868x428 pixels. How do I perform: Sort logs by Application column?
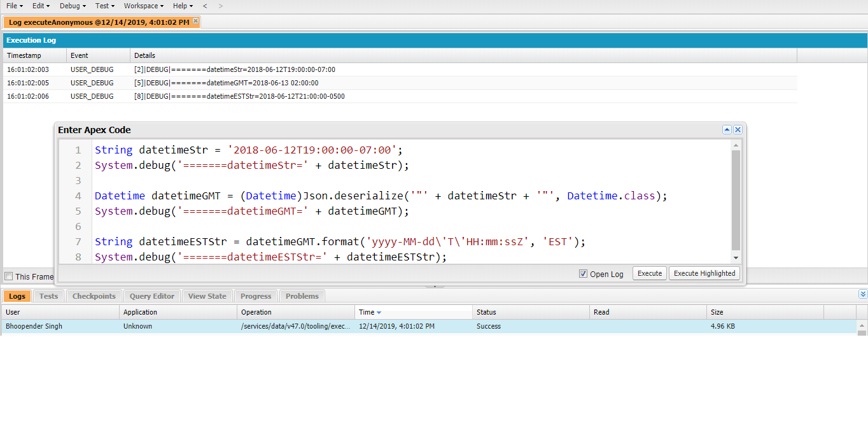[x=178, y=312]
